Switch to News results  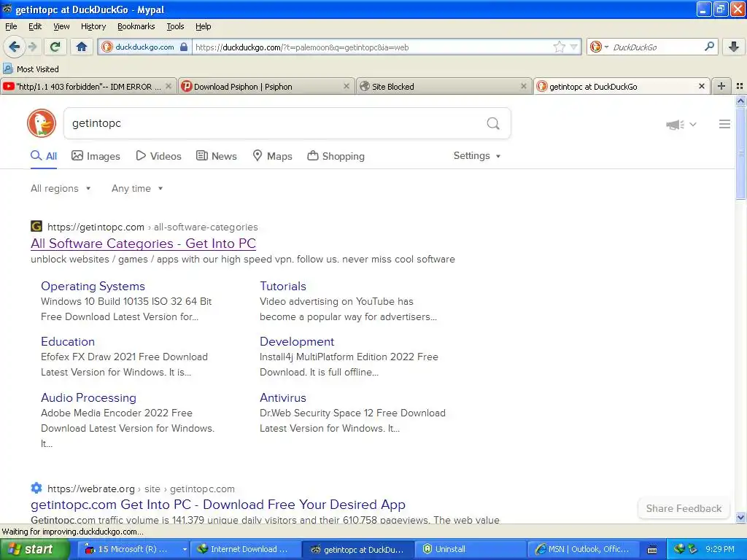(217, 156)
